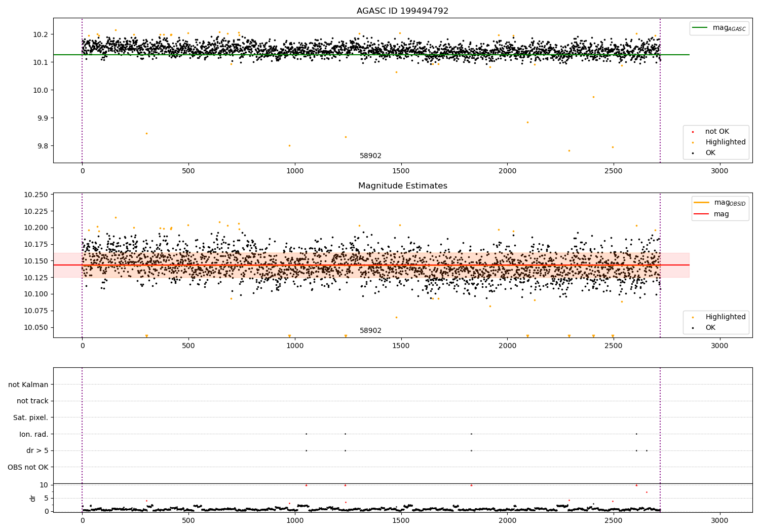Viewport: 760px width, 532px height.
Task: Click the "Ion. rad." row label
Action: click(x=34, y=434)
